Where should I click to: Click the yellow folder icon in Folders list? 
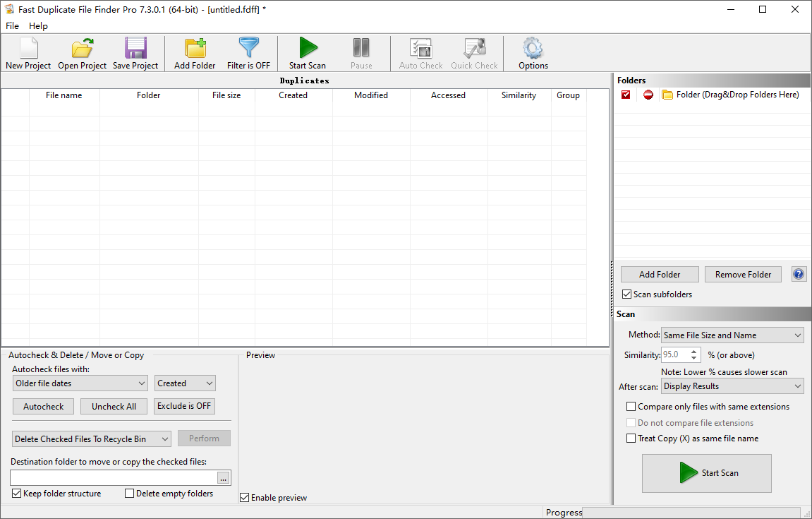pos(667,95)
